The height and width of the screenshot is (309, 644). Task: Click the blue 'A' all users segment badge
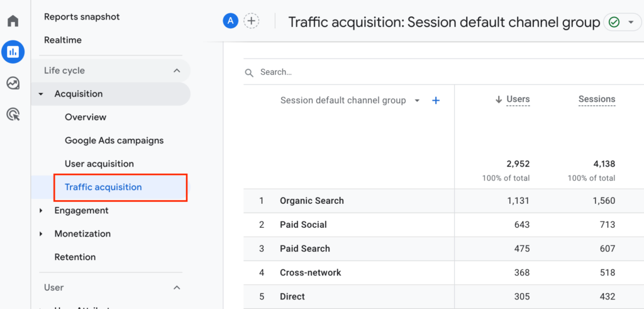(231, 21)
